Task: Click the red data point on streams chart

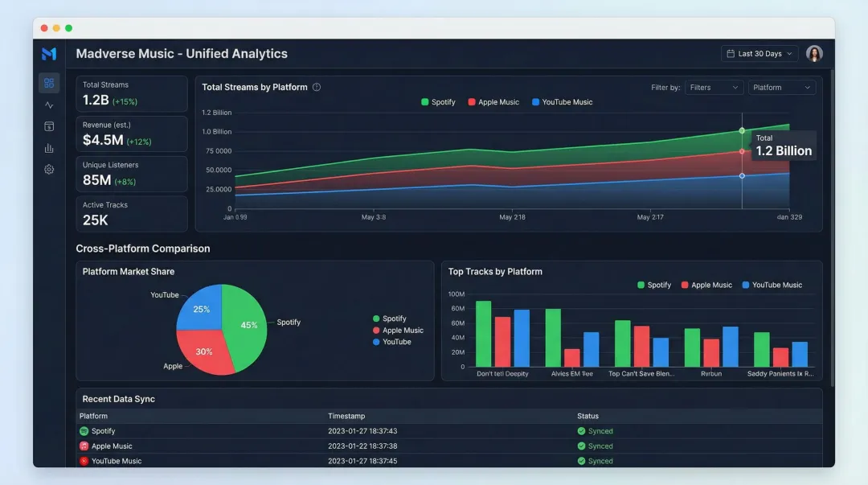Action: coord(742,151)
